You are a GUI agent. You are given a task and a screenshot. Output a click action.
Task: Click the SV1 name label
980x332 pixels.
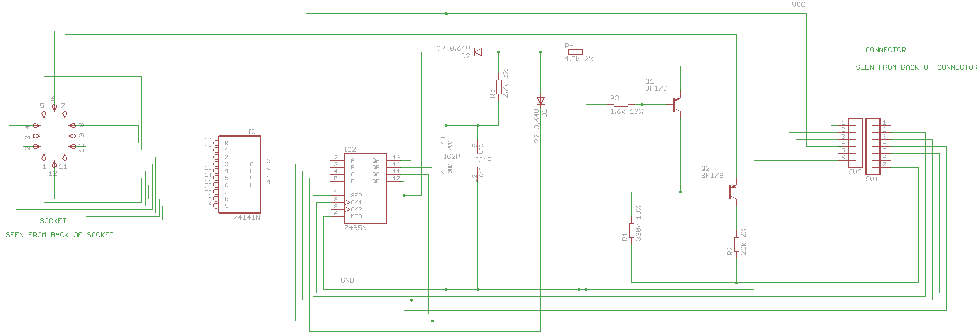pyautogui.click(x=872, y=179)
